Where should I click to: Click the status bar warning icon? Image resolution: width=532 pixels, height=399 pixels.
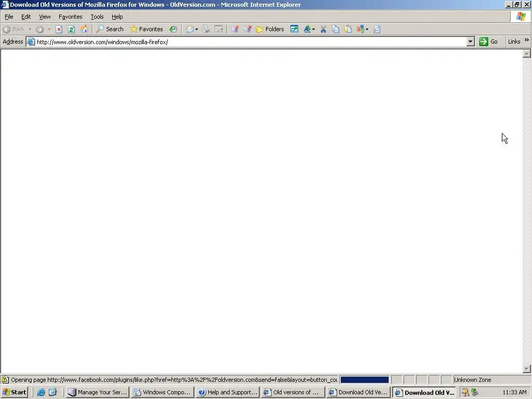[x=5, y=379]
